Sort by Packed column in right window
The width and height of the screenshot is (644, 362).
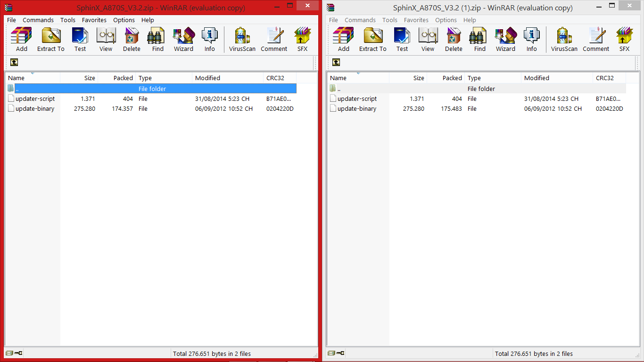446,78
